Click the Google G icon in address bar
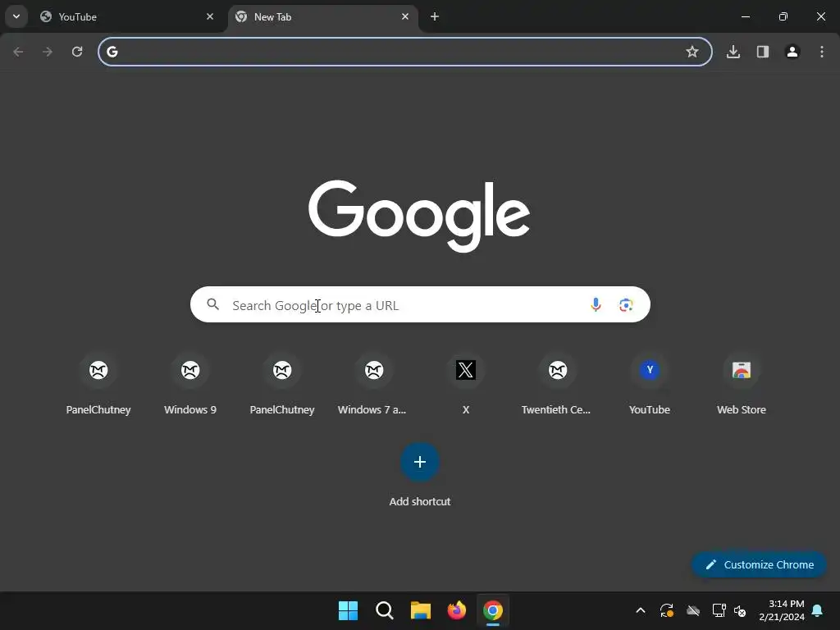840x630 pixels. 112,52
